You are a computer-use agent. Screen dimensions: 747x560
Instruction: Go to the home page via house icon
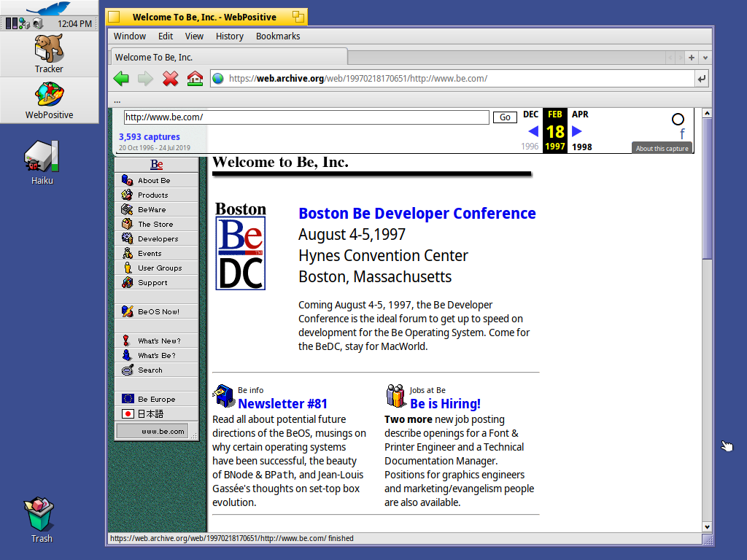[x=195, y=79]
